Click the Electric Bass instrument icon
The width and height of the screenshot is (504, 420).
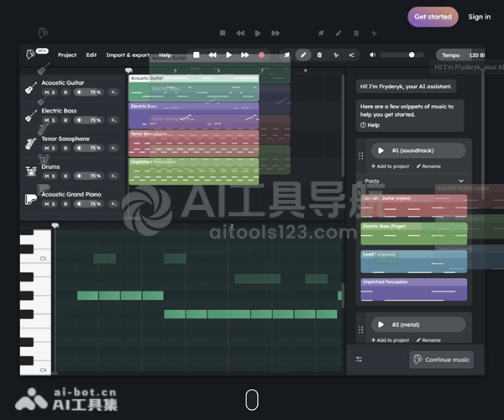[x=31, y=116]
